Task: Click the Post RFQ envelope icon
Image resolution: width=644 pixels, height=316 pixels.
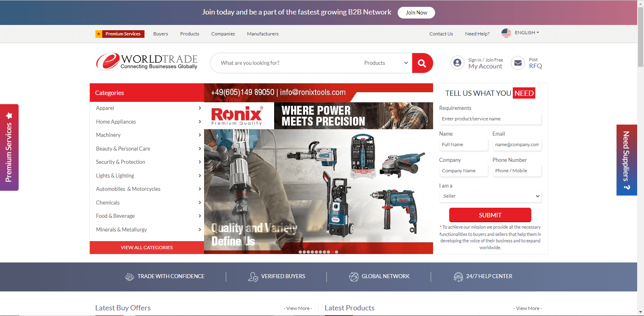Action: [x=518, y=63]
